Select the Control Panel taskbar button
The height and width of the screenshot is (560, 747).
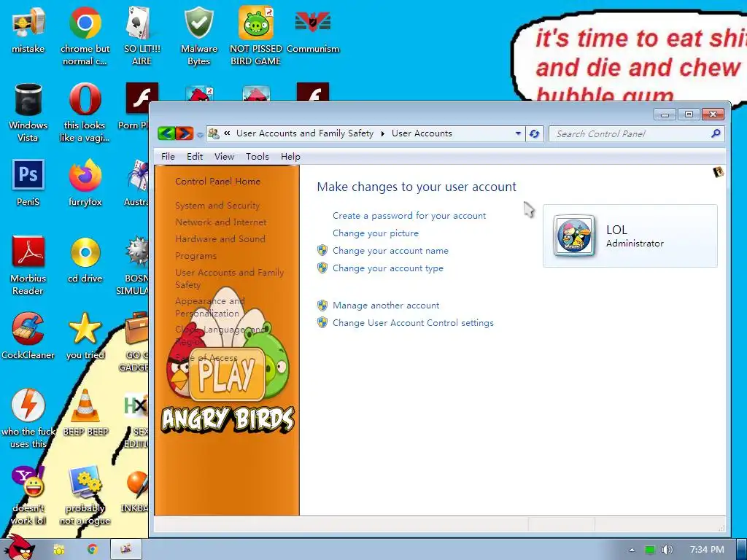[x=126, y=549]
